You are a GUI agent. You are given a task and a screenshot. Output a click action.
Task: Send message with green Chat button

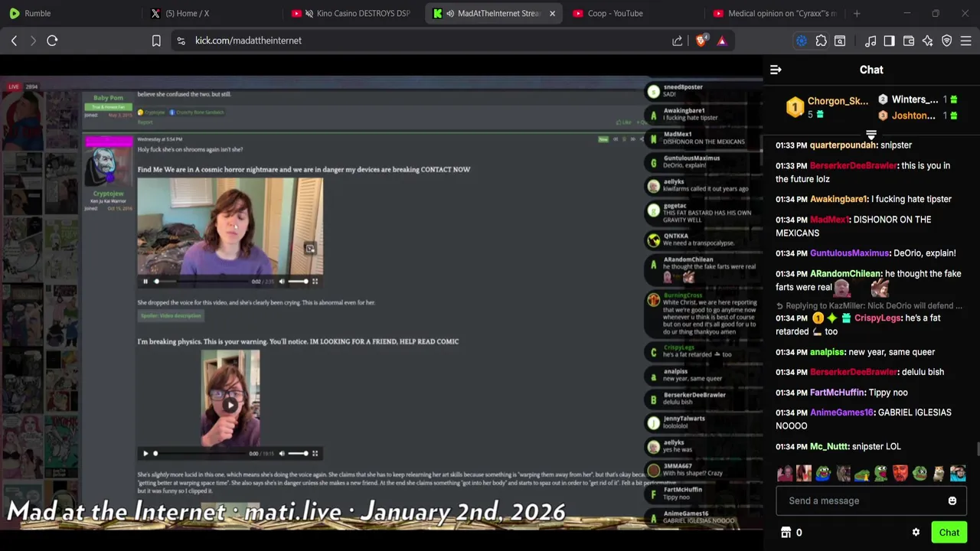pos(949,533)
